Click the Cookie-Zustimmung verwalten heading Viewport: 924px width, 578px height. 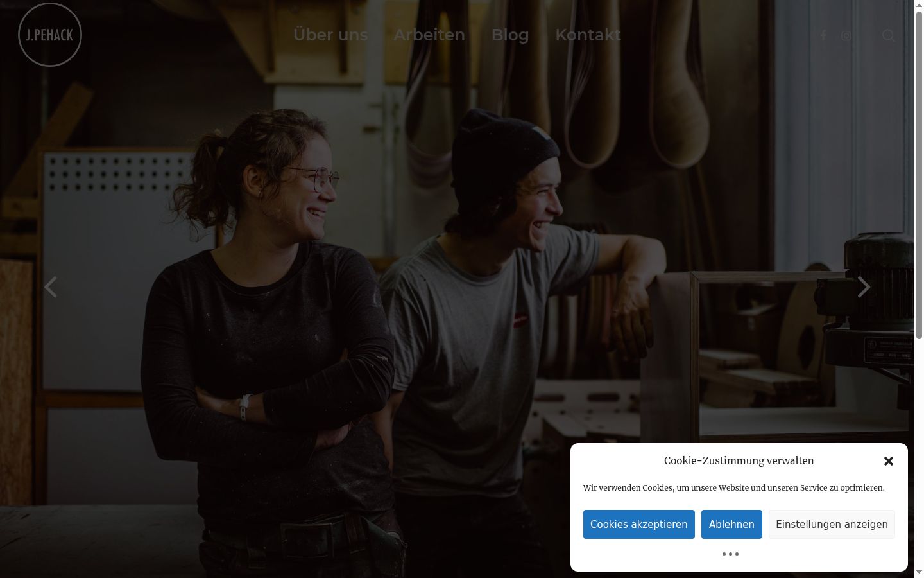(x=739, y=460)
